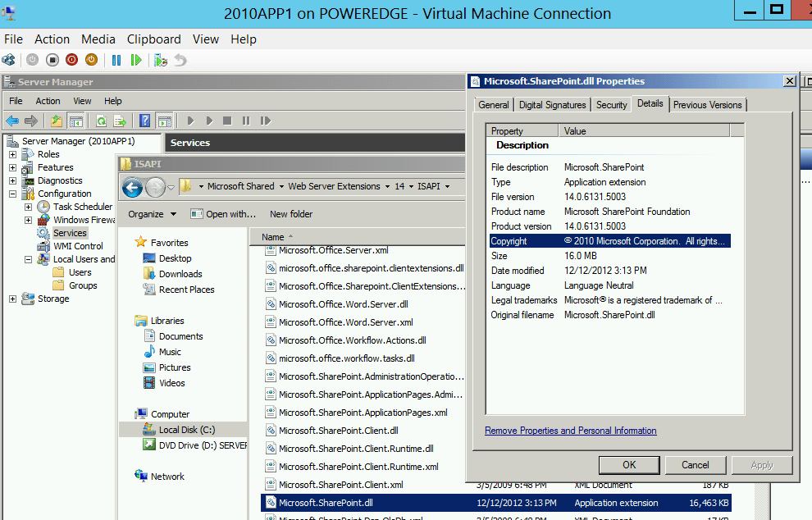Select Users folder in tree
The height and width of the screenshot is (520, 812).
point(80,272)
